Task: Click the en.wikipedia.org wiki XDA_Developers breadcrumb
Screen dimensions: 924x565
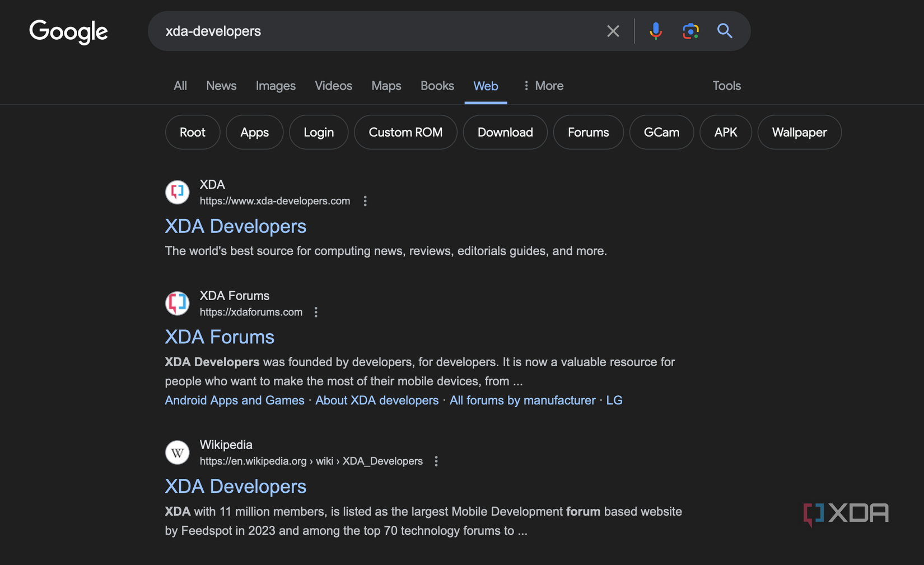Action: pos(311,461)
